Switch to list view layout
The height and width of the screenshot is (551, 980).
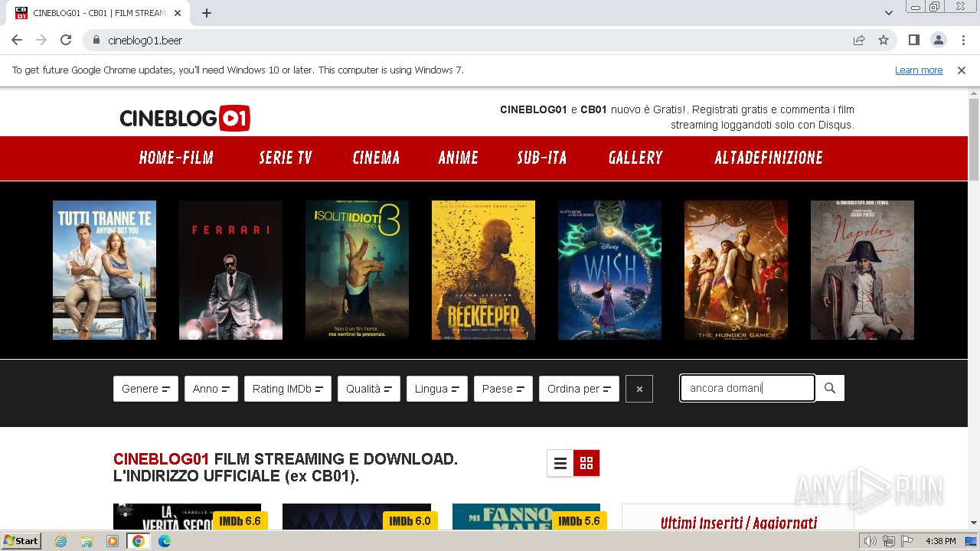(x=560, y=463)
